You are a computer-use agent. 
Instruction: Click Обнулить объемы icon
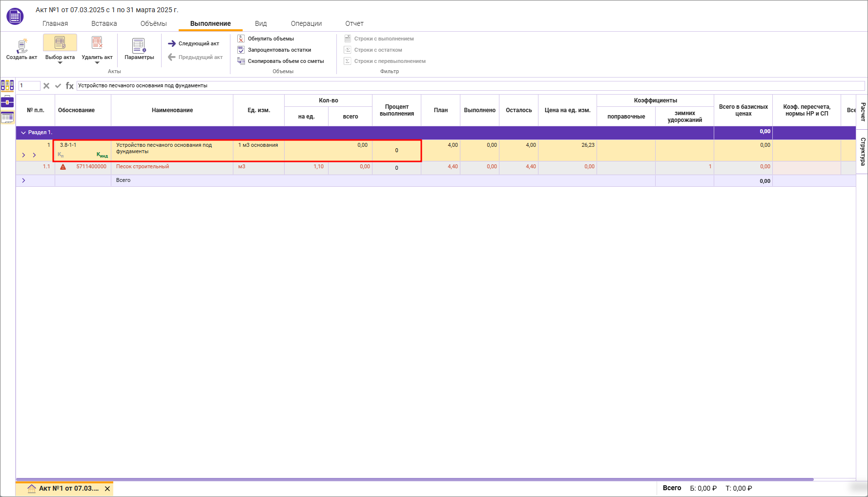[241, 39]
